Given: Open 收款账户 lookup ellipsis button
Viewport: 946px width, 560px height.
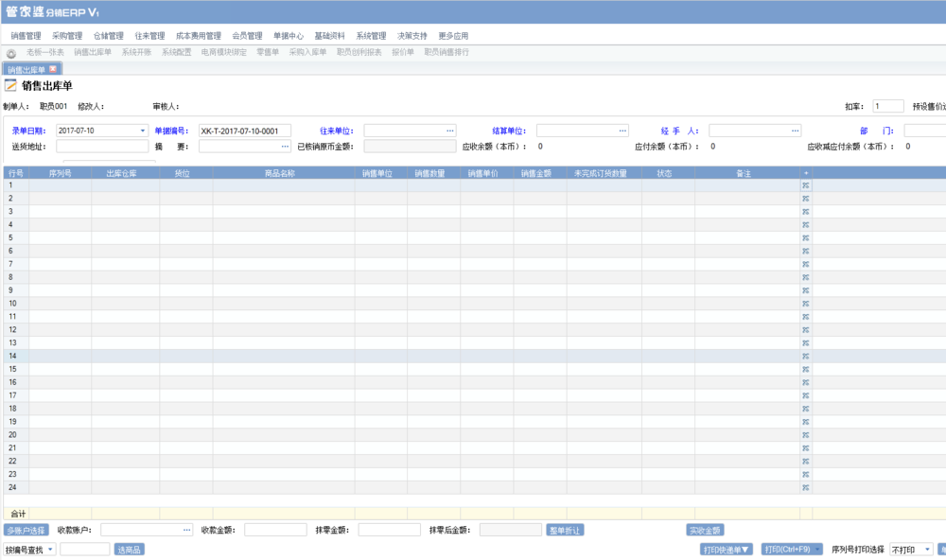Looking at the screenshot, I should (186, 530).
